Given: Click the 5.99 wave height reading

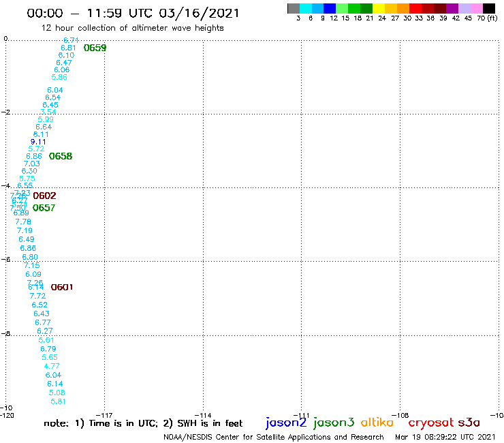Looking at the screenshot, I should (46, 119).
